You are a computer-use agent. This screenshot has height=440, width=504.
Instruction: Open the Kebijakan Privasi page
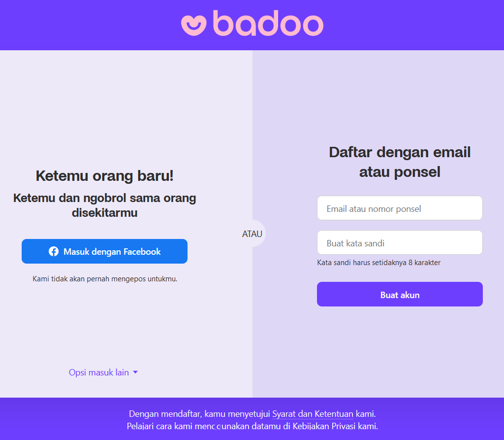pyautogui.click(x=325, y=426)
